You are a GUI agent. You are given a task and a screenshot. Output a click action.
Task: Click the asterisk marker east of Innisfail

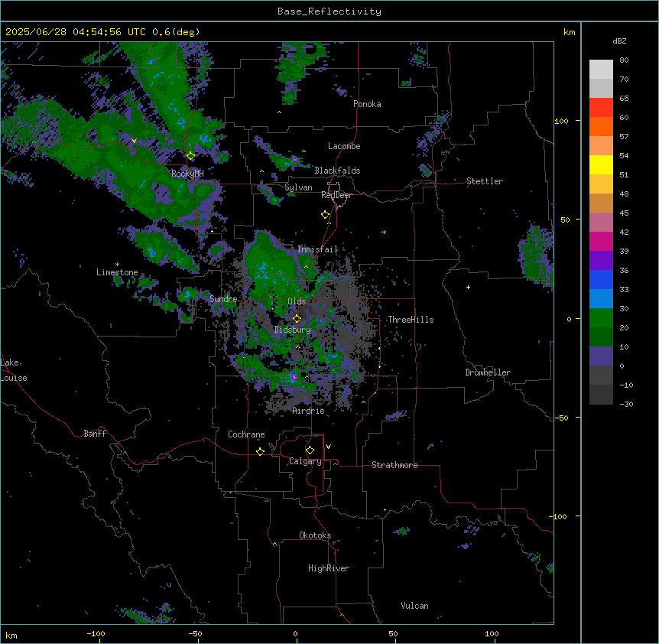click(x=384, y=232)
